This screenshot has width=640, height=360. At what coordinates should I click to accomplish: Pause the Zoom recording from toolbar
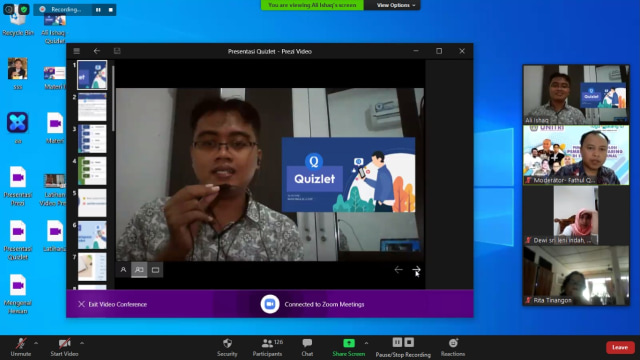tap(397, 342)
